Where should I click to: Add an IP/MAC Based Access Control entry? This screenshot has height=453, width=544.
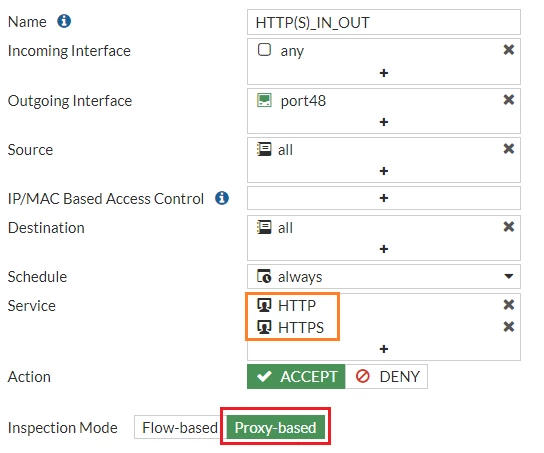click(384, 198)
